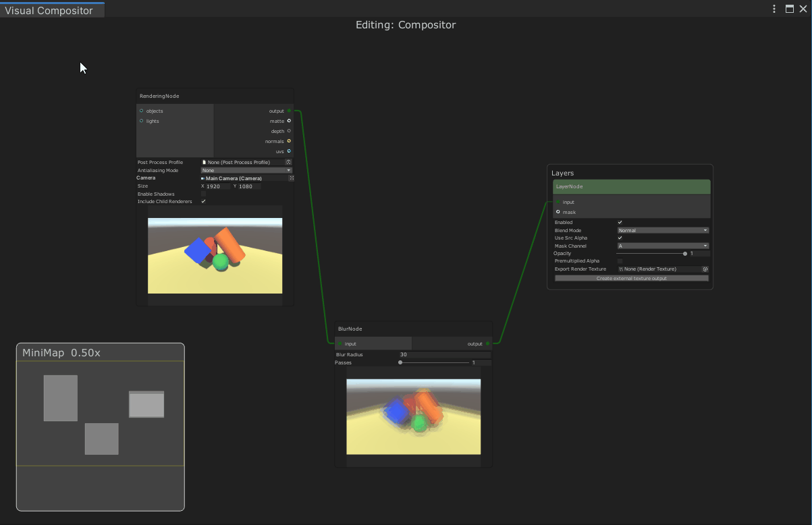Click the uvs output port

tap(289, 151)
